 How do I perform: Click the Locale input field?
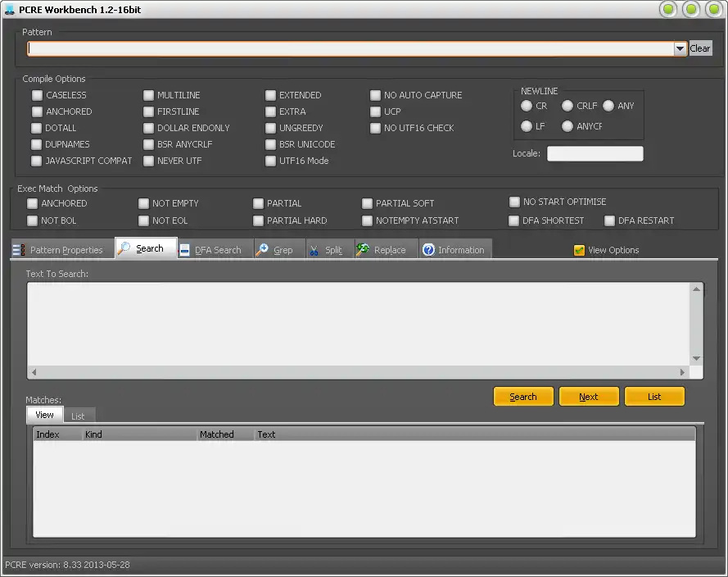tap(595, 154)
